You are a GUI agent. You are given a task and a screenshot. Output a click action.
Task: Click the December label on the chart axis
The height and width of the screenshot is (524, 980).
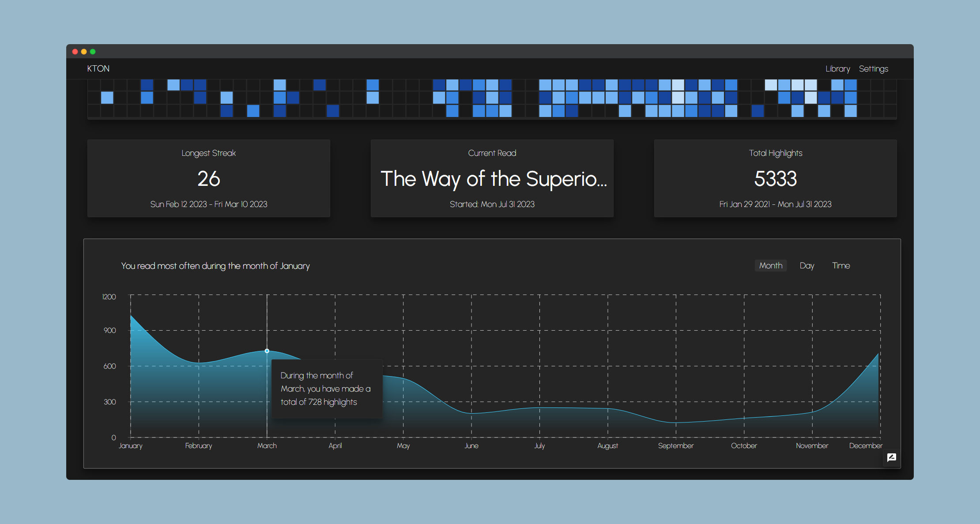(865, 445)
